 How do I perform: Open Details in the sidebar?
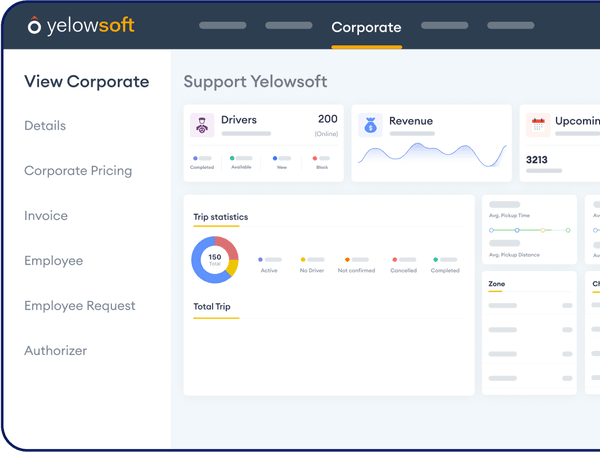(x=45, y=126)
